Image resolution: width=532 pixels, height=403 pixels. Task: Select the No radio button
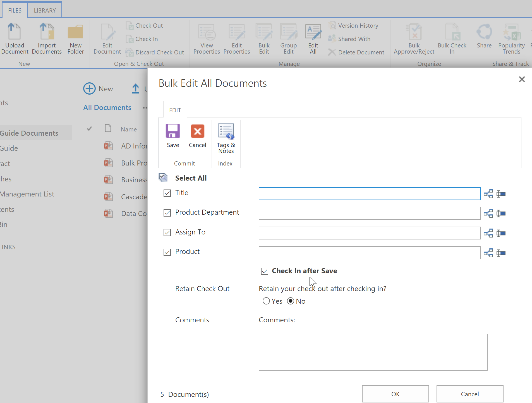coord(291,301)
